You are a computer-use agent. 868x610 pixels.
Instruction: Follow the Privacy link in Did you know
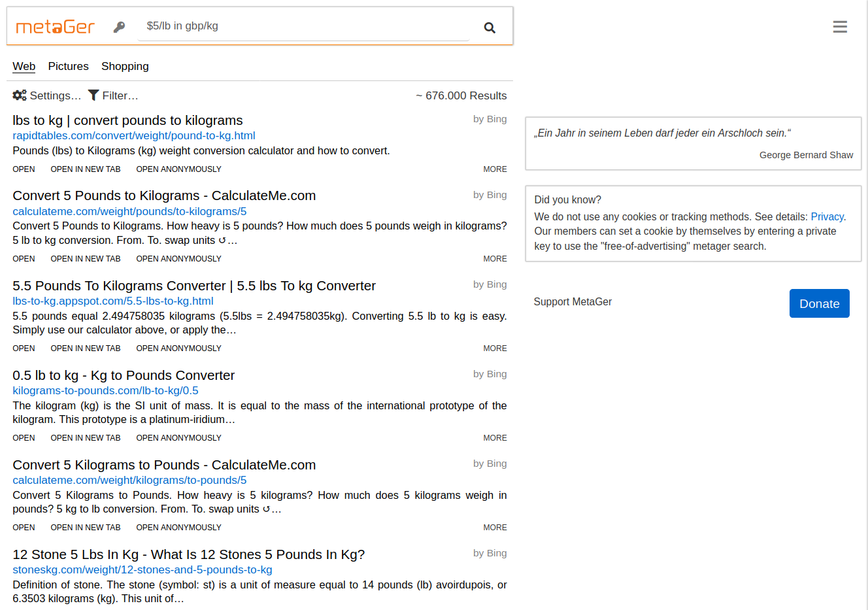827,217
